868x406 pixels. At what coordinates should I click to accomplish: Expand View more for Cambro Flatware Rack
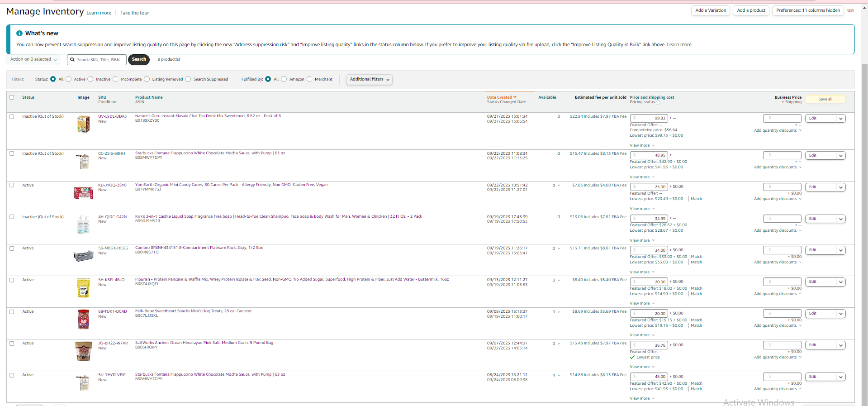tap(642, 272)
